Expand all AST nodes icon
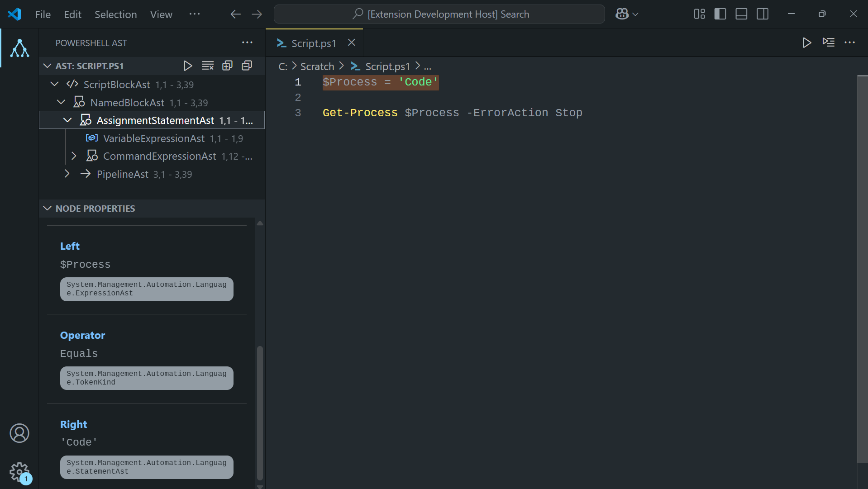The image size is (868, 489). click(227, 66)
